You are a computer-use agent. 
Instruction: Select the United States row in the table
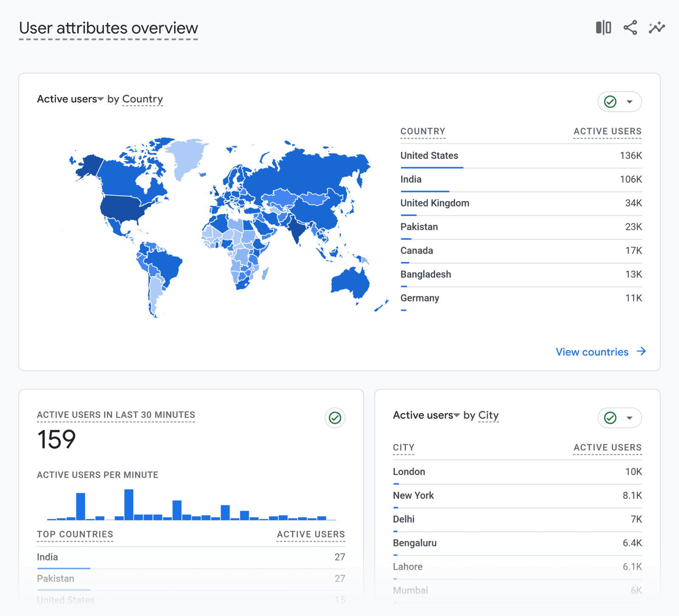[429, 156]
